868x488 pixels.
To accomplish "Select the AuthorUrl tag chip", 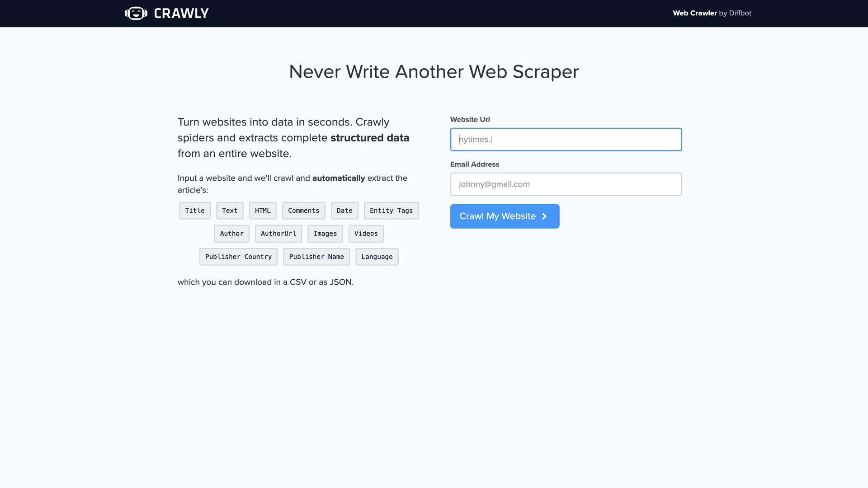I will [x=278, y=234].
